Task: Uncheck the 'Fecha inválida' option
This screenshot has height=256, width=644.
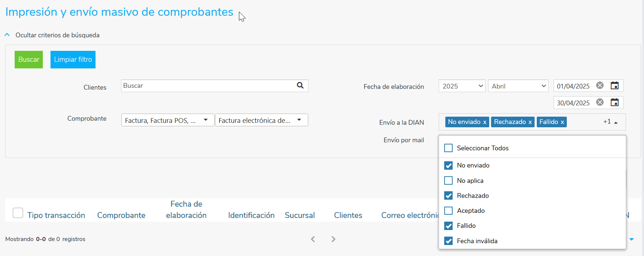Action: (448, 241)
